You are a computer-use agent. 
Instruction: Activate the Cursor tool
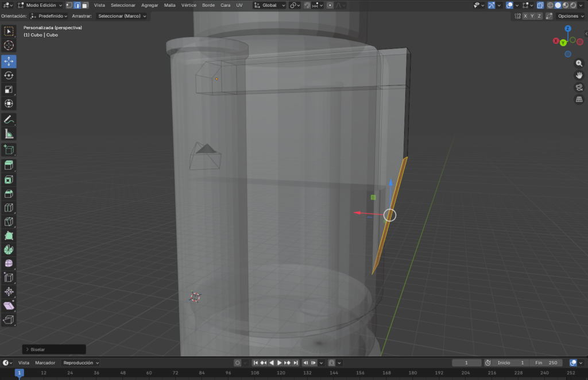click(9, 45)
